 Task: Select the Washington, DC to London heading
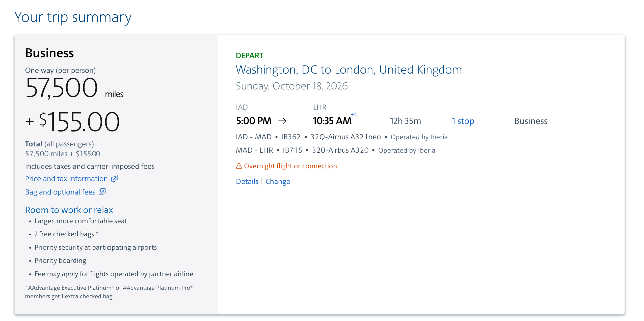[349, 70]
